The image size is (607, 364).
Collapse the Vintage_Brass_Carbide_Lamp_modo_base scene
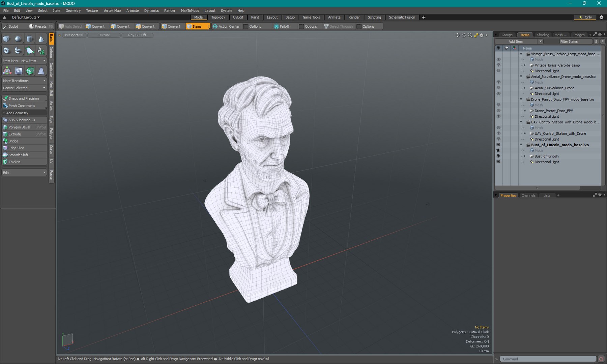click(x=521, y=54)
